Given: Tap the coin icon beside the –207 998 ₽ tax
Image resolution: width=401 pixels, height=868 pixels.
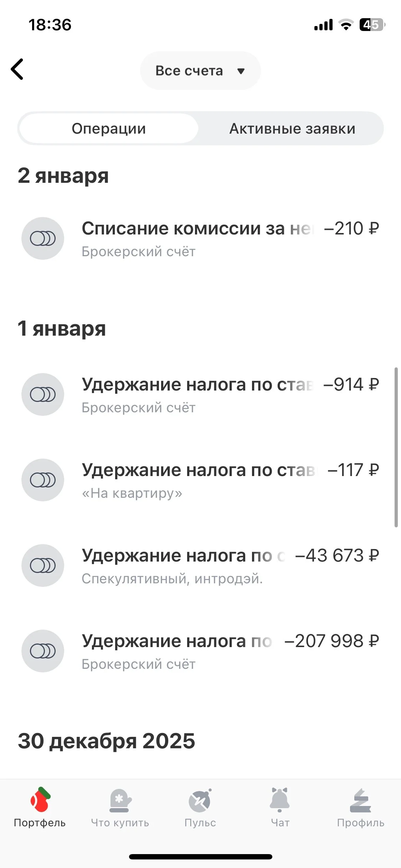Looking at the screenshot, I should point(43,651).
